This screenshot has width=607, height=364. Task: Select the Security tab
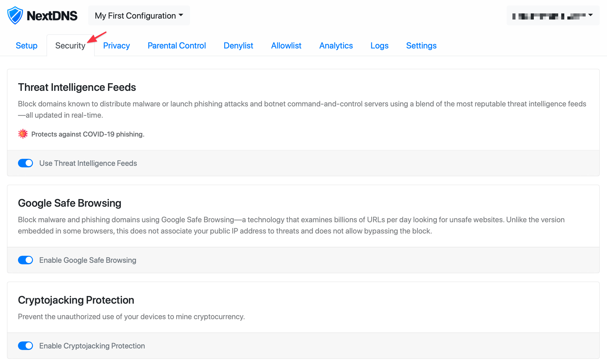tap(70, 45)
